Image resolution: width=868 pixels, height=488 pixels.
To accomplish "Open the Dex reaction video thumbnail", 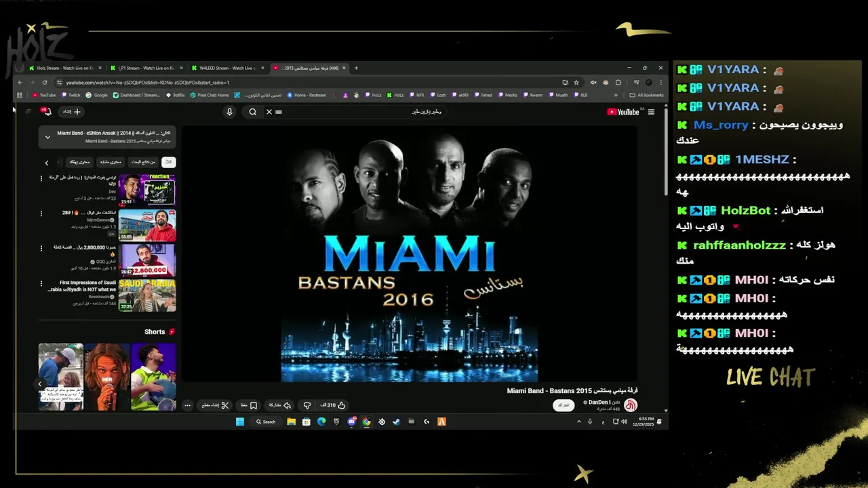I will click(147, 190).
